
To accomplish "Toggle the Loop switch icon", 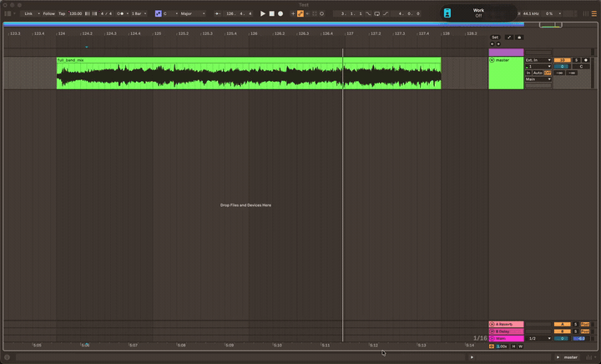I will click(x=377, y=13).
